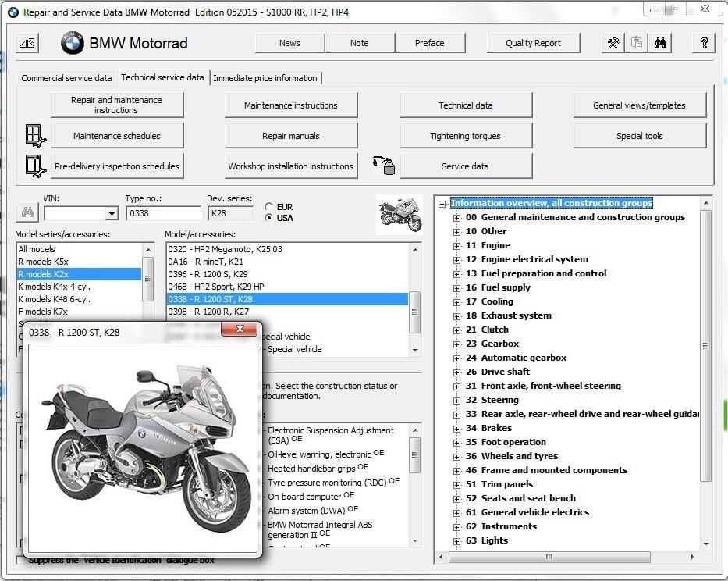Click the BMW roundel logo

click(x=73, y=43)
